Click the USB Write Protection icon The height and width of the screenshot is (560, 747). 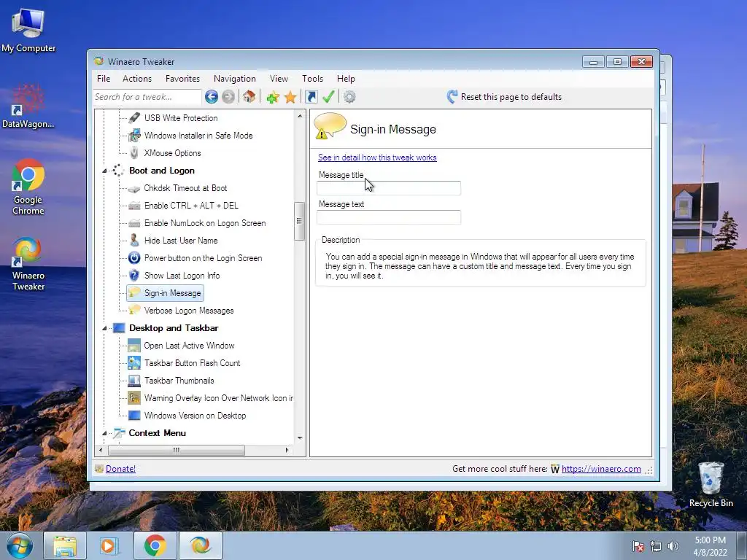[x=134, y=117]
